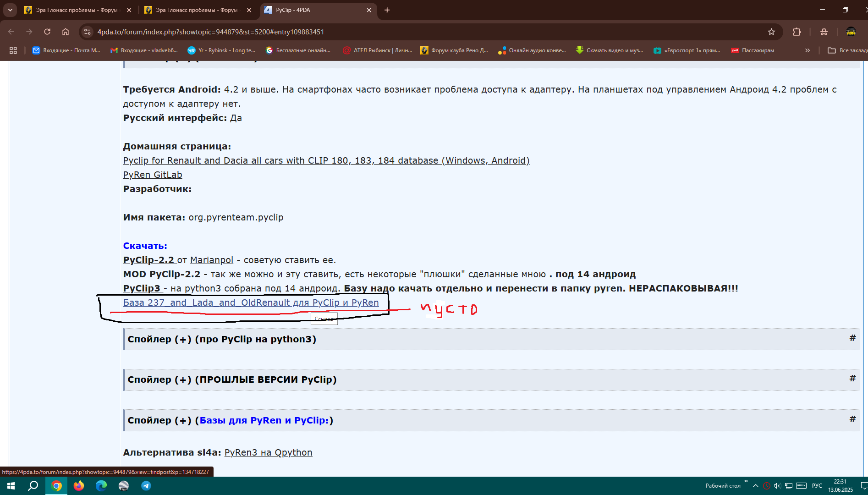Open the под 14 андроид link

click(593, 274)
